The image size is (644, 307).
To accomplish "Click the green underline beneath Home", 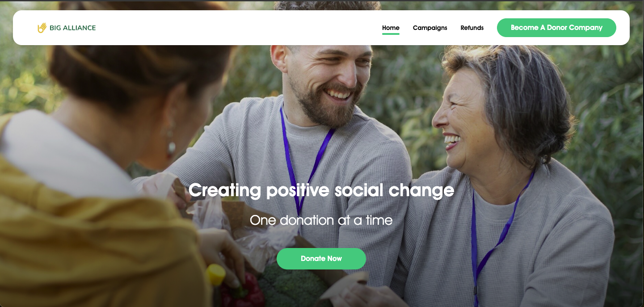I will [x=391, y=34].
